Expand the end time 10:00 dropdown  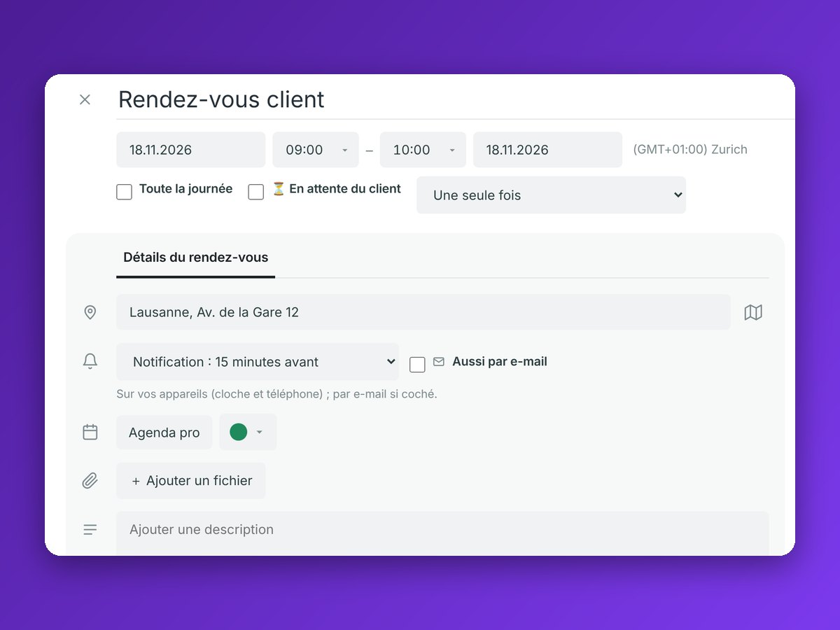tap(423, 150)
